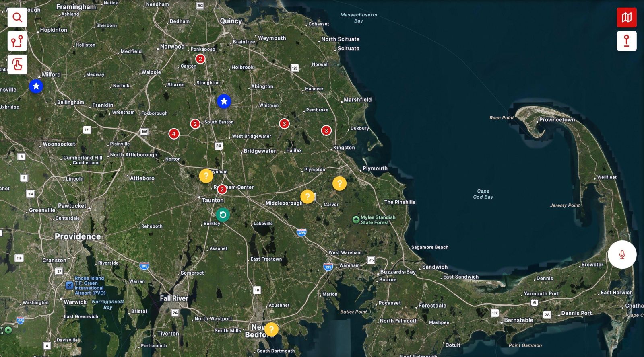Select yellow question marker north of Carver

point(339,183)
